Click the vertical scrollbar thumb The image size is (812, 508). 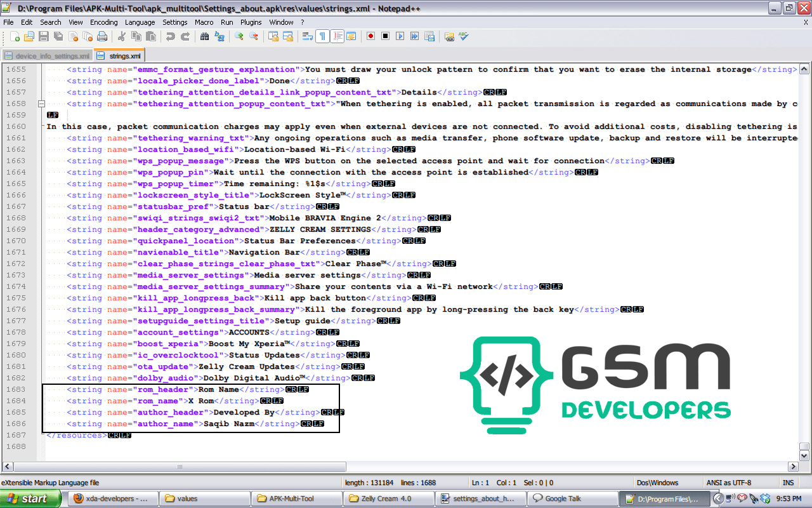(804, 446)
